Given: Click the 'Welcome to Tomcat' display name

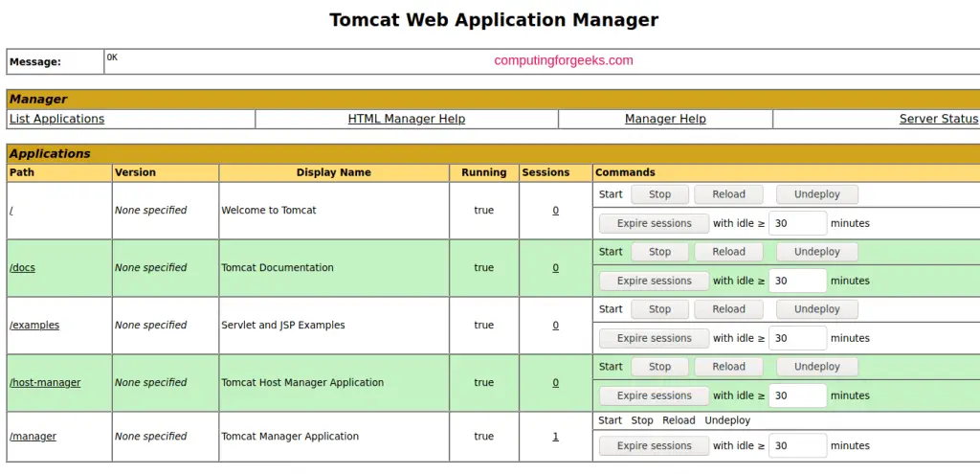Looking at the screenshot, I should (269, 210).
